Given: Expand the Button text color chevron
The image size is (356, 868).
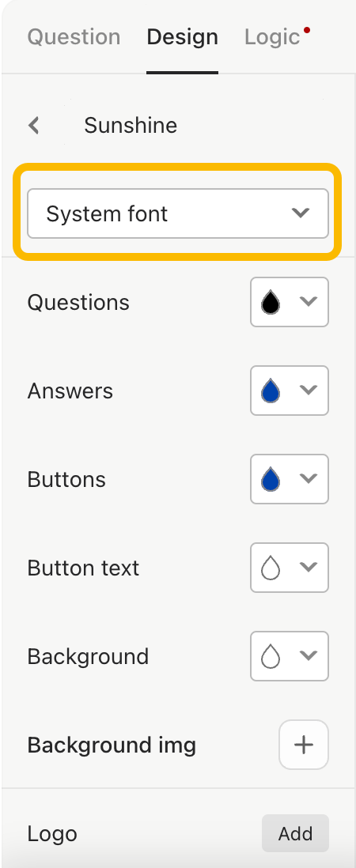Looking at the screenshot, I should click(x=308, y=567).
